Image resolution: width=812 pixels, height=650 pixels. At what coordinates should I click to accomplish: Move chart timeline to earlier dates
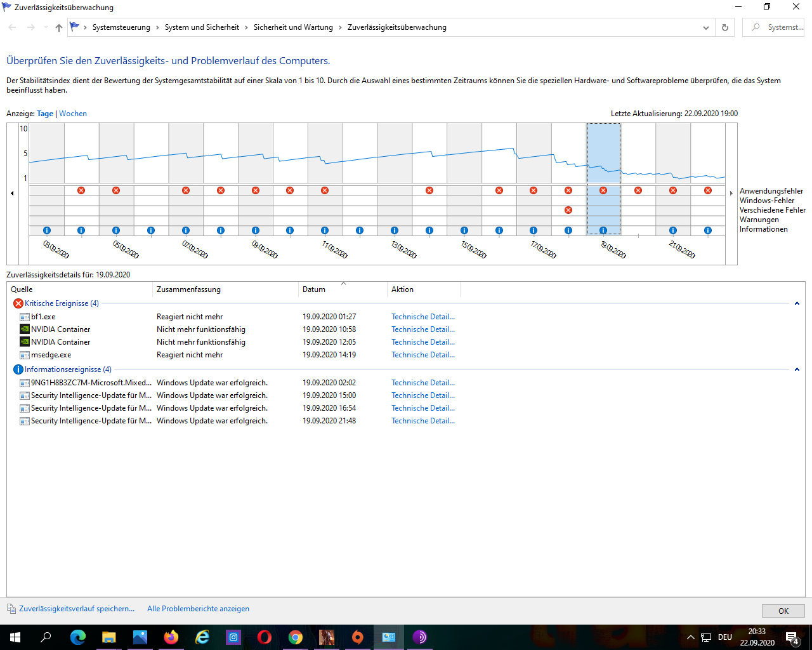click(12, 194)
